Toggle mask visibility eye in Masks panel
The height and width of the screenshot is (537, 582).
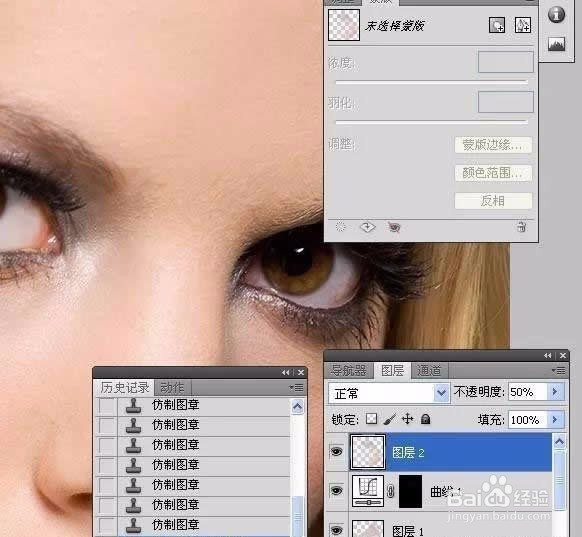coord(393,227)
